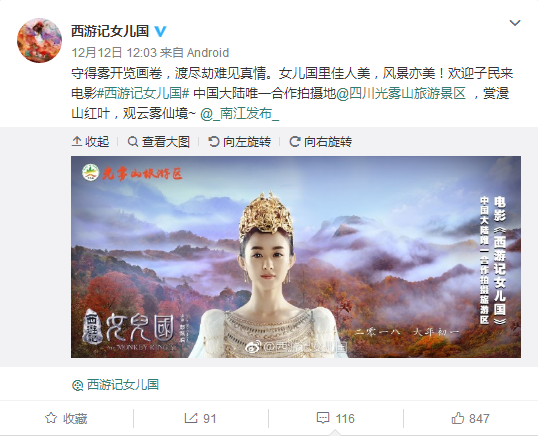Open the comments bubble icon
Screen dimensions: 538x436
323,418
